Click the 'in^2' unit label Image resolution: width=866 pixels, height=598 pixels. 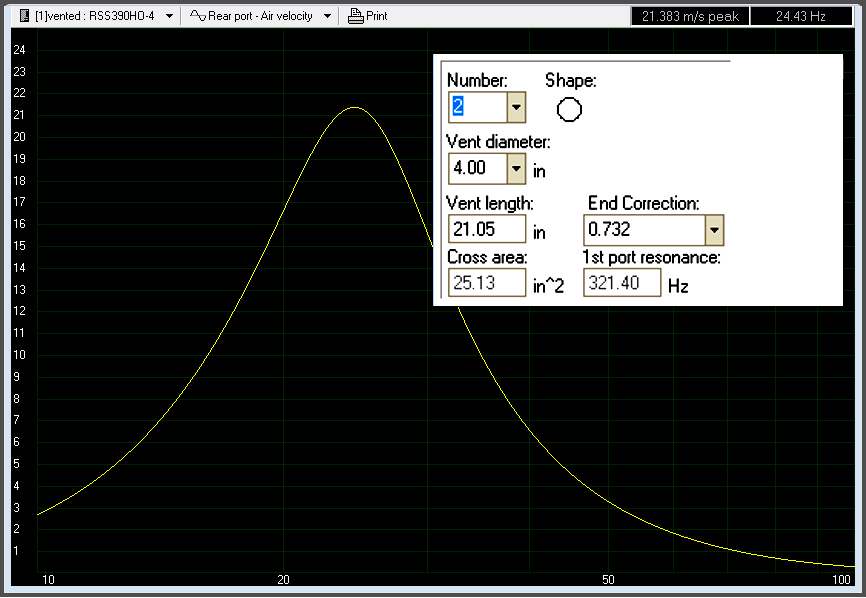point(548,286)
